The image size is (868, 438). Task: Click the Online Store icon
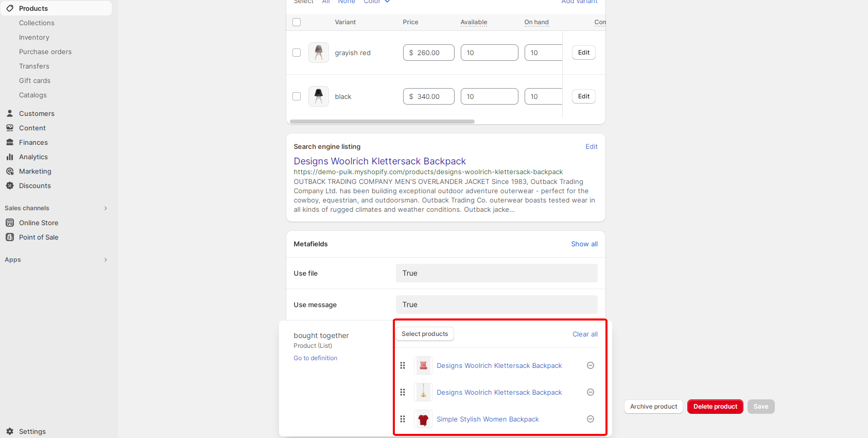10,223
